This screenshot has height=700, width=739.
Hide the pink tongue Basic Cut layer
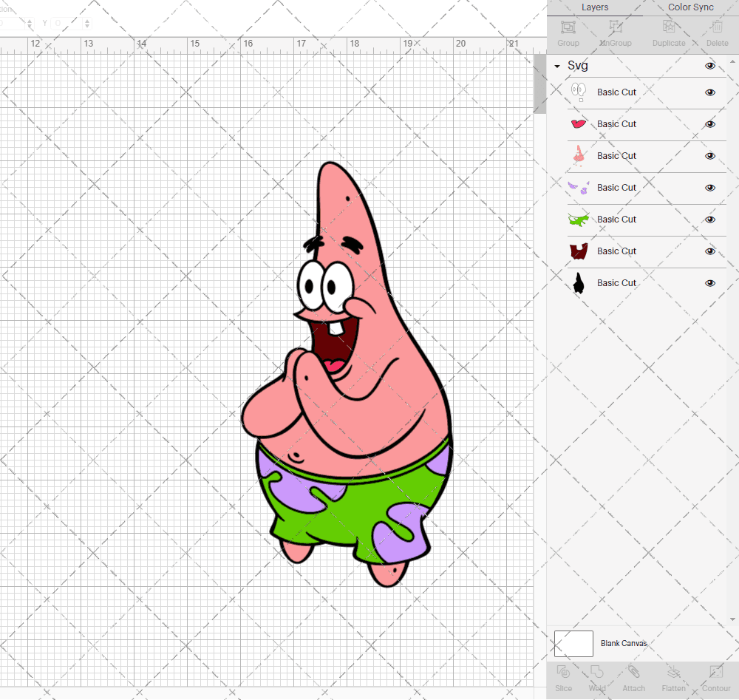709,124
